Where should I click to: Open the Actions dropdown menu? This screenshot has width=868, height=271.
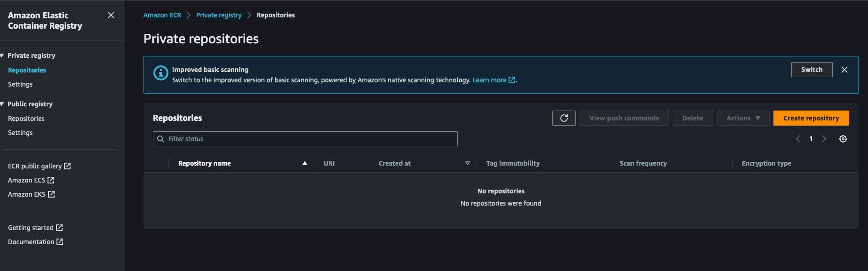click(743, 118)
